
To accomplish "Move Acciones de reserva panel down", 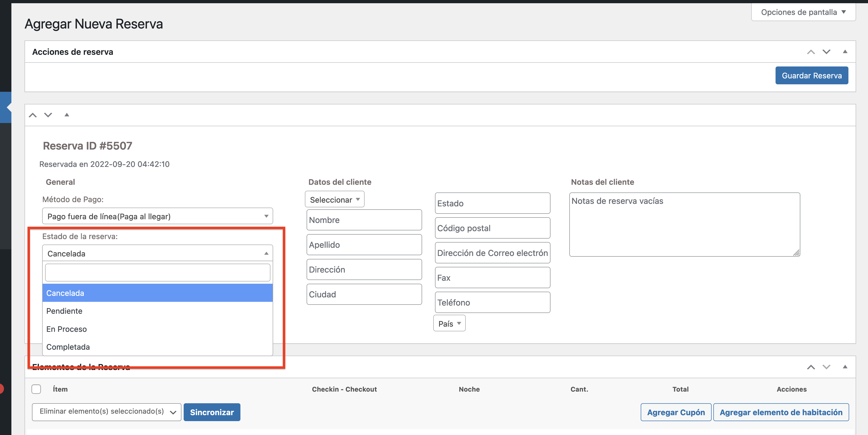I will pos(826,52).
